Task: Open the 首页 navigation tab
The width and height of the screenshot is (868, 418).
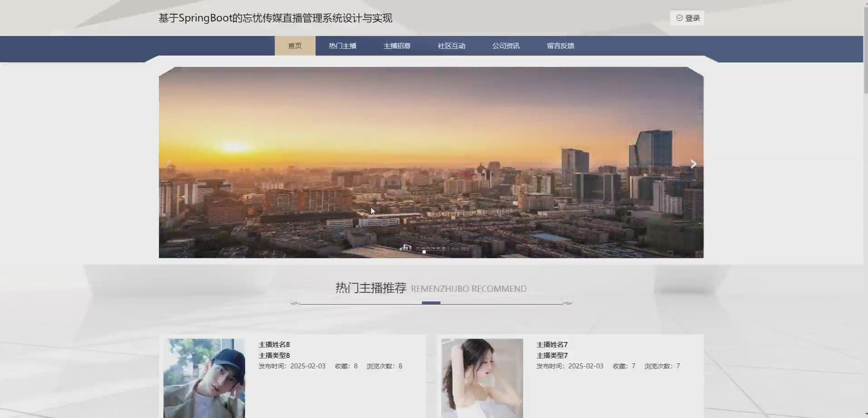Action: (x=295, y=46)
